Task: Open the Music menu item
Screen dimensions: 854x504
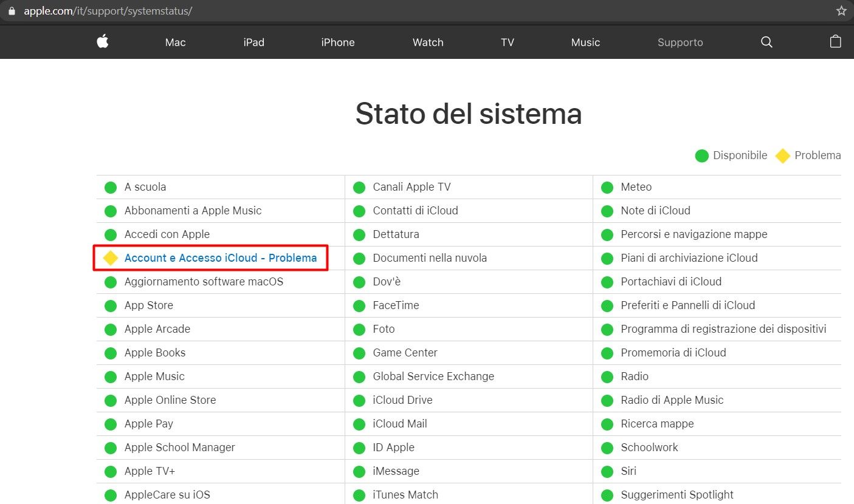Action: (585, 43)
